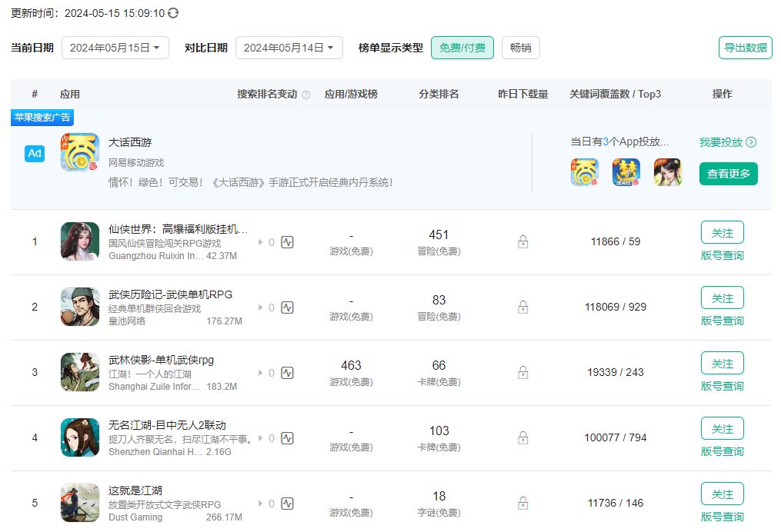Click category rank 18 字谜(免费)
The image size is (781, 532).
point(439,503)
